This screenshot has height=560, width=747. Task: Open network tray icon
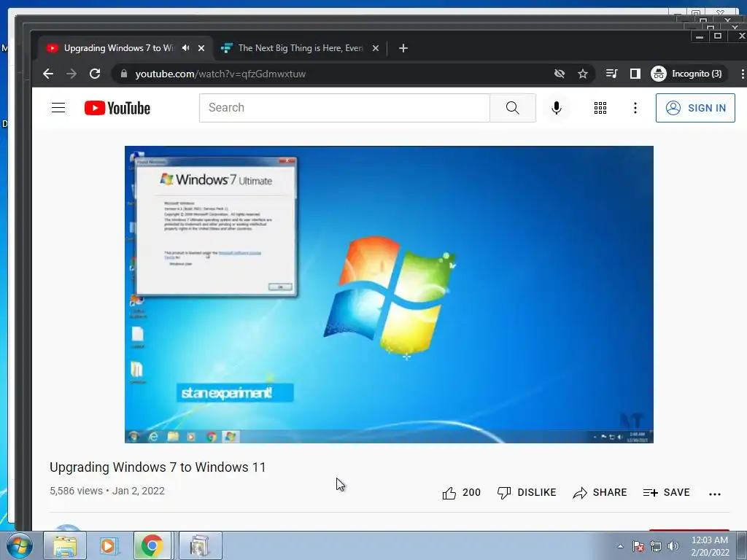pyautogui.click(x=656, y=546)
